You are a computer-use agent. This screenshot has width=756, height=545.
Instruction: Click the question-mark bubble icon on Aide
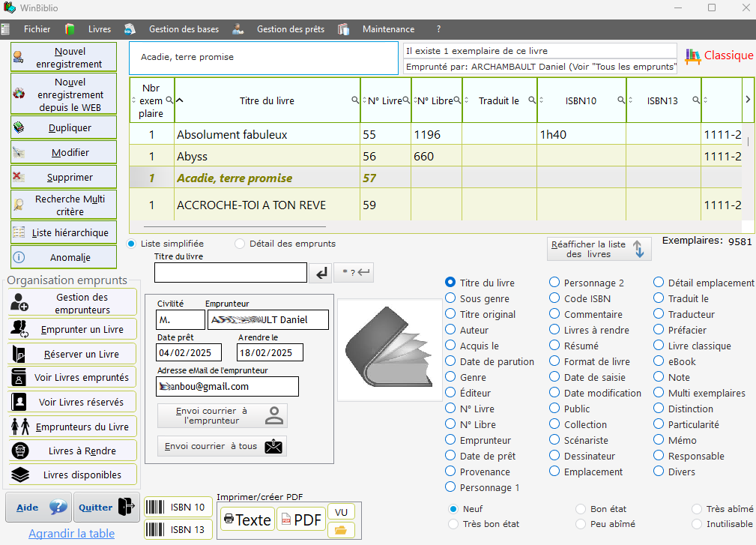coord(58,507)
